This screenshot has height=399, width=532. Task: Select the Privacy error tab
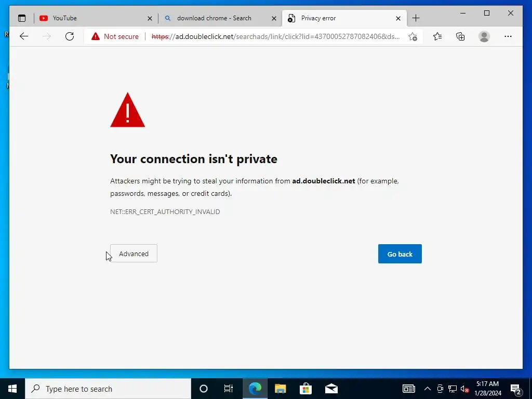(344, 18)
